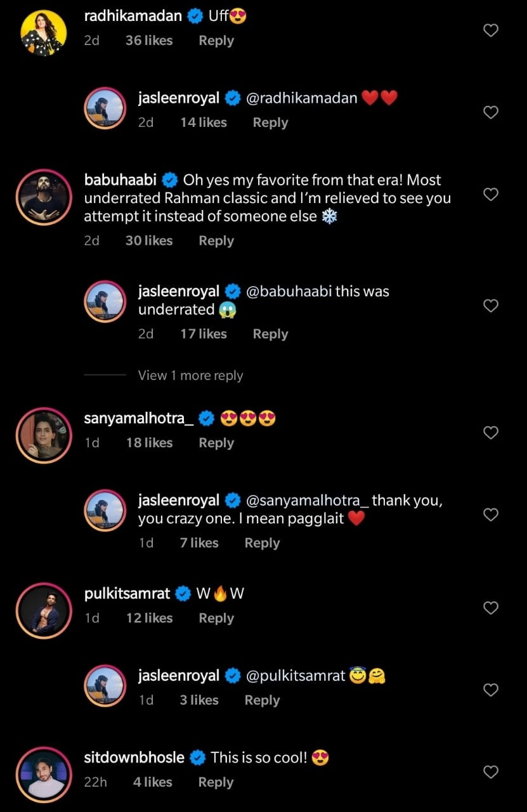The height and width of the screenshot is (812, 527).
Task: Tap heart on sitdownbhosle's comment
Action: click(491, 772)
